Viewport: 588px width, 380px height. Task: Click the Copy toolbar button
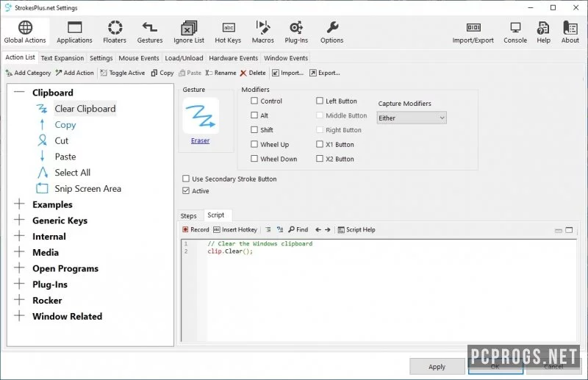[162, 73]
